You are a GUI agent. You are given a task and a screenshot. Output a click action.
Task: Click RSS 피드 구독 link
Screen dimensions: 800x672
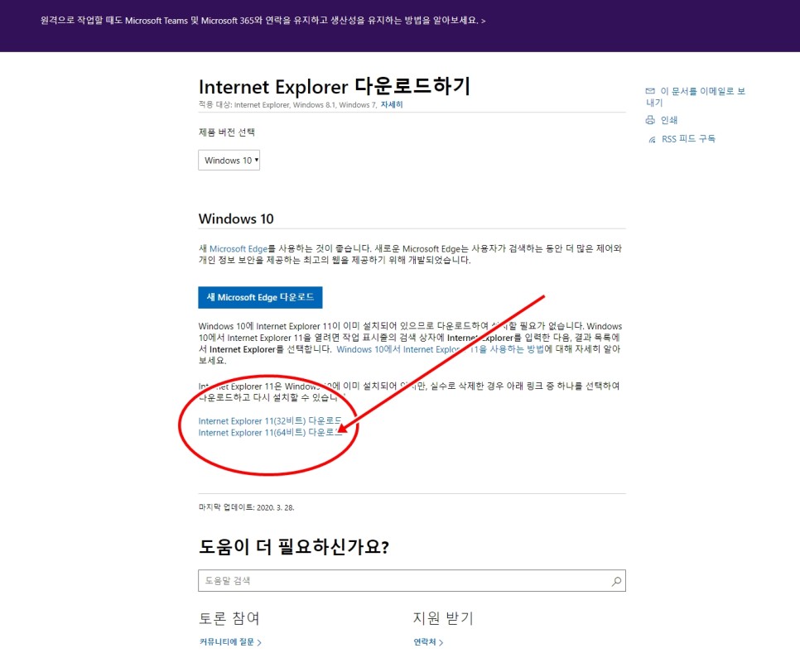pos(688,139)
